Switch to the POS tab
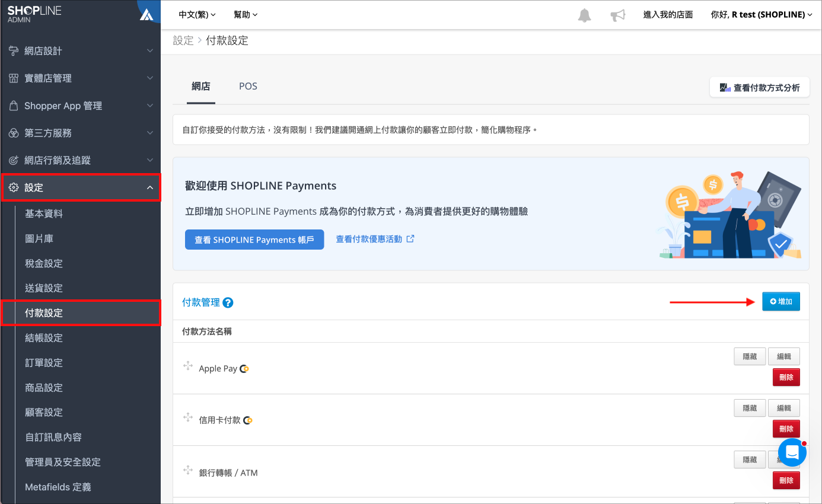Image resolution: width=822 pixels, height=504 pixels. tap(248, 87)
